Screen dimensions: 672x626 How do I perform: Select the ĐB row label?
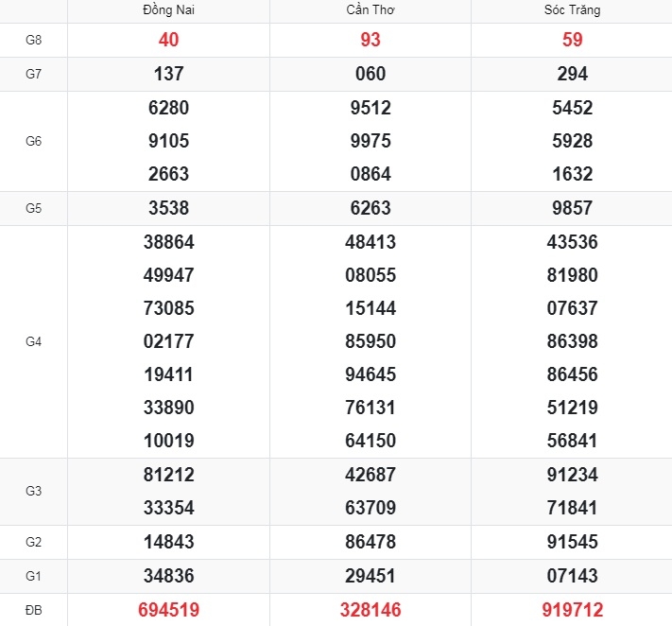coord(33,610)
